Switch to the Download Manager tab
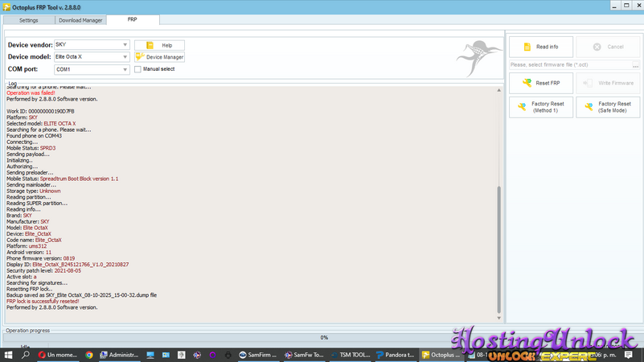The image size is (644, 362). (80, 20)
